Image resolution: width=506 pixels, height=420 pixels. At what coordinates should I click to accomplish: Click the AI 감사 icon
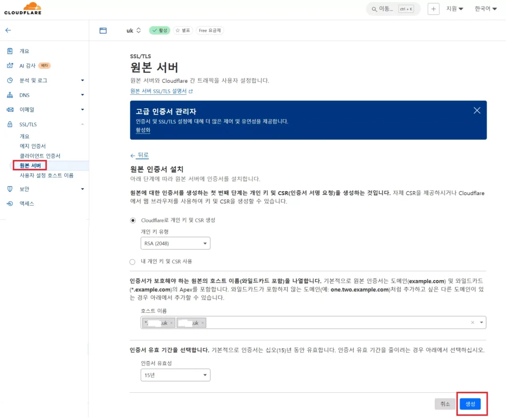[x=10, y=66]
